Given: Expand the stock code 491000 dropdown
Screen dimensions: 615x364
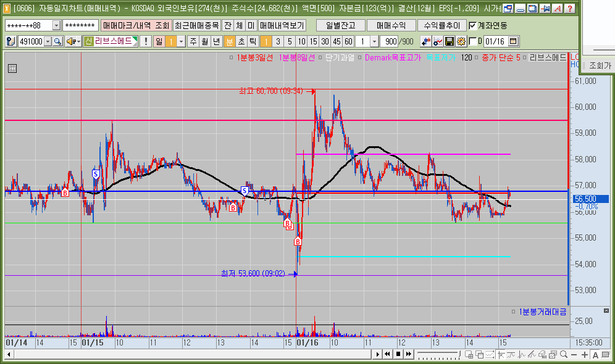Looking at the screenshot, I should [48, 41].
